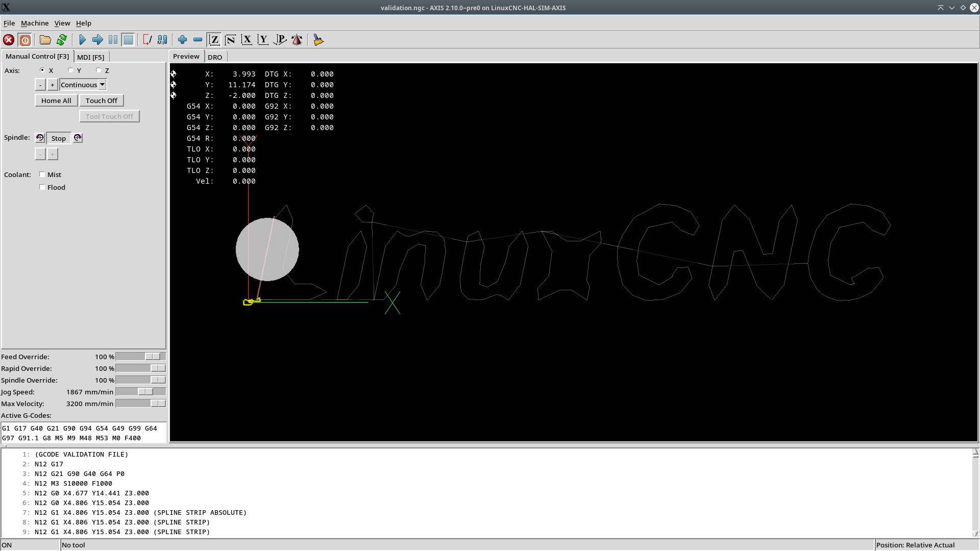Viewport: 980px width, 551px height.
Task: Select the perspective P view icon
Action: (280, 40)
